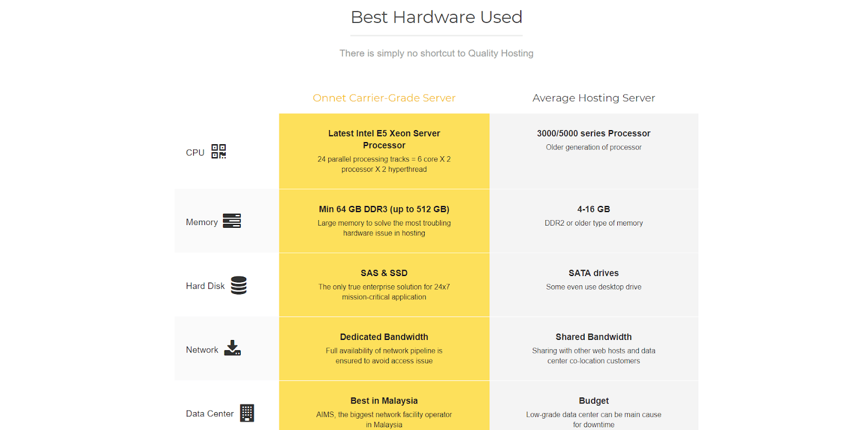The width and height of the screenshot is (868, 430).
Task: Click 'Low-grade data center' description
Action: [593, 420]
